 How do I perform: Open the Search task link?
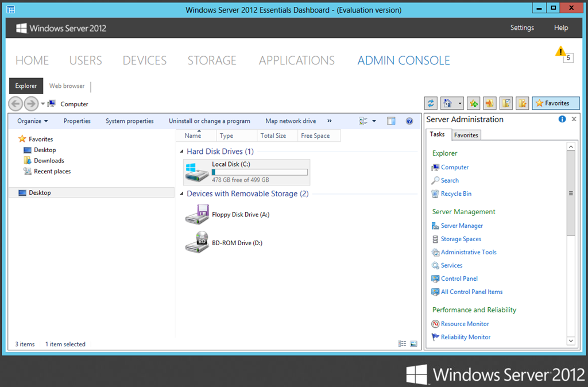coord(450,180)
